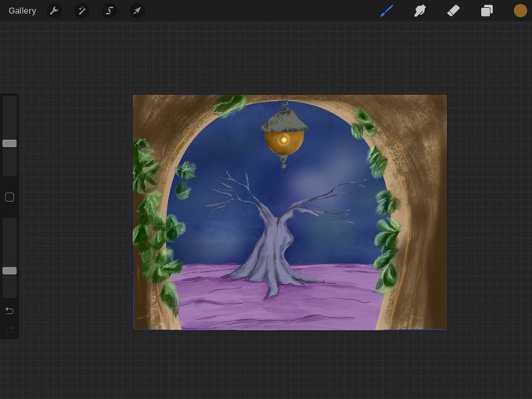Click the upper part of the brush size track
The width and height of the screenshot is (532, 399).
pyautogui.click(x=9, y=117)
